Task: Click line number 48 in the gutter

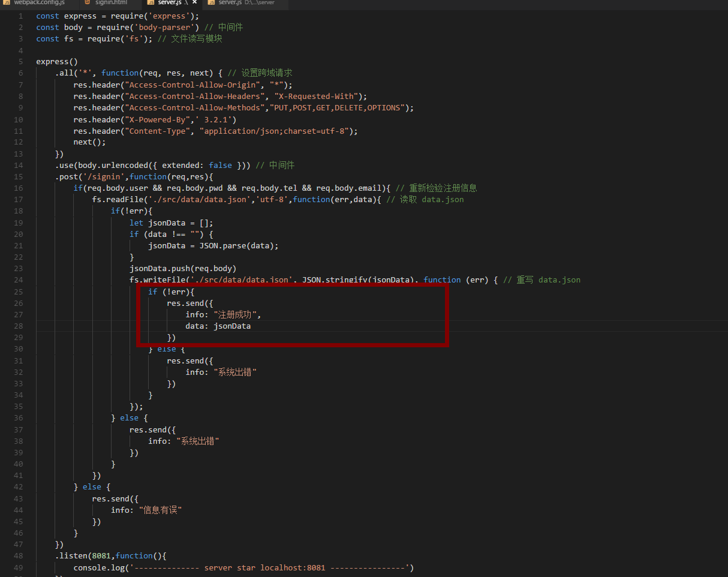Action: (x=19, y=555)
